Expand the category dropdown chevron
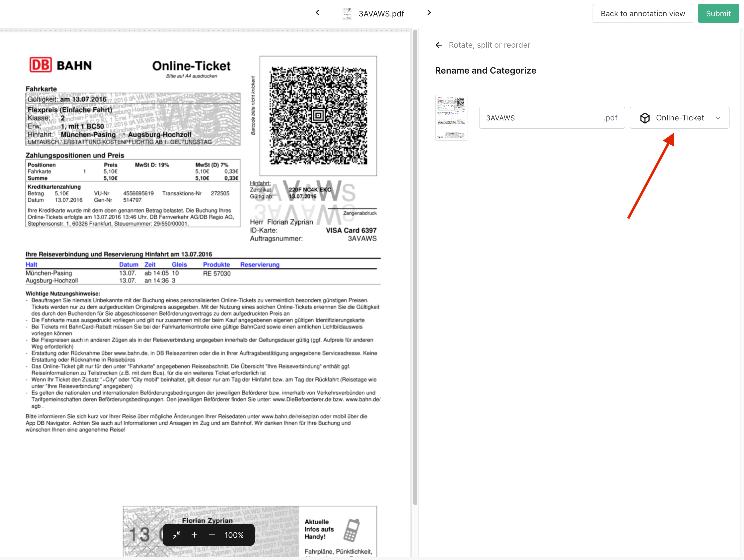This screenshot has height=560, width=744. [x=718, y=118]
